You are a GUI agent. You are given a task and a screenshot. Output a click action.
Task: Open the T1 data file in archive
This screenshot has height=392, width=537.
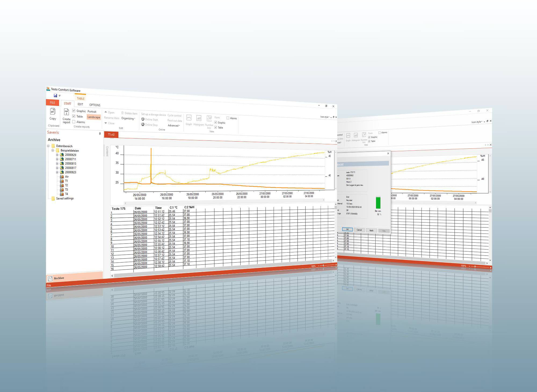click(66, 181)
